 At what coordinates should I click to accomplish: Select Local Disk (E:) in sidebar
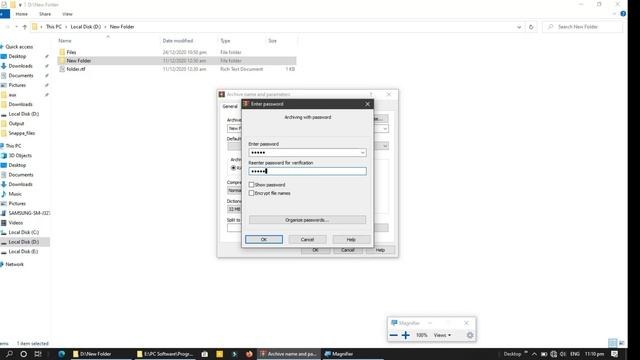pyautogui.click(x=23, y=251)
